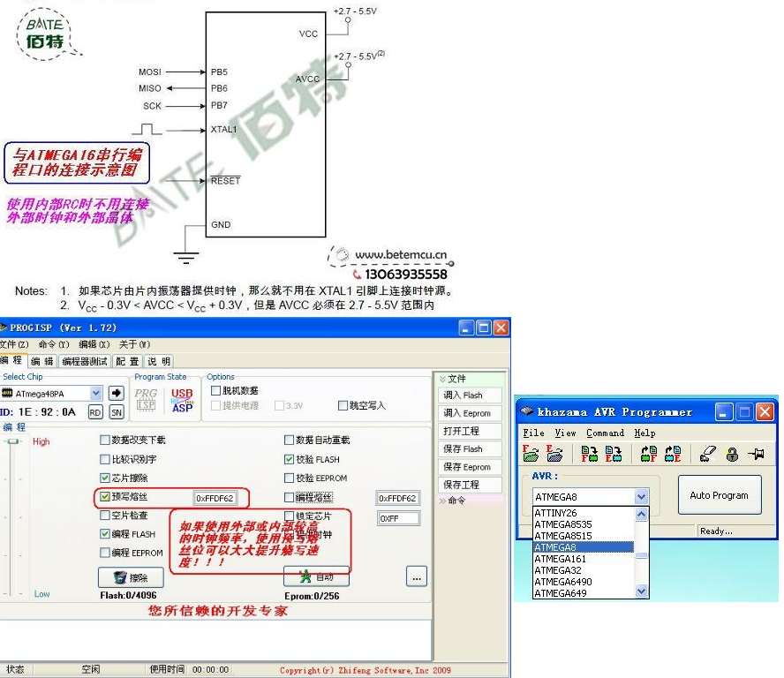The height and width of the screenshot is (678, 784).
Task: Choose ATMEGA8515 from AVR list
Action: [x=583, y=536]
